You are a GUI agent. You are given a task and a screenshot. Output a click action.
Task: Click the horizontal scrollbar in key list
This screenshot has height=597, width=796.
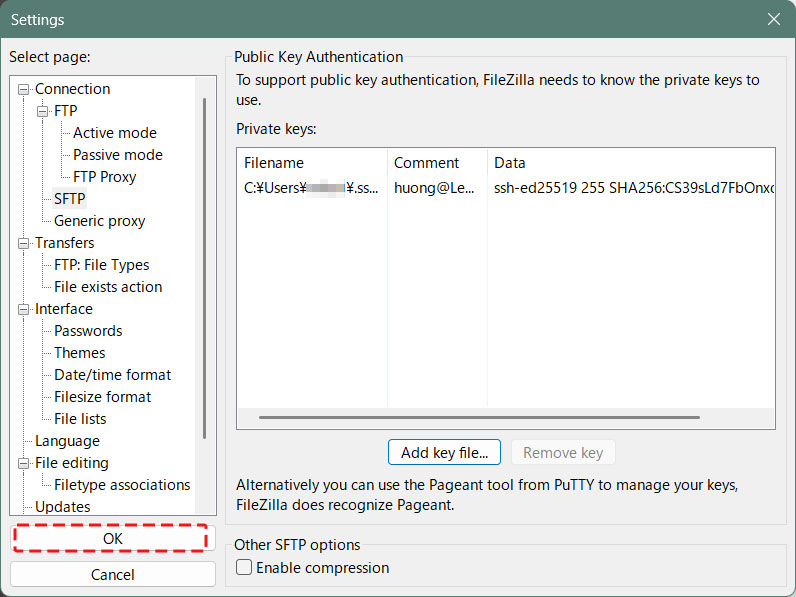click(500, 417)
